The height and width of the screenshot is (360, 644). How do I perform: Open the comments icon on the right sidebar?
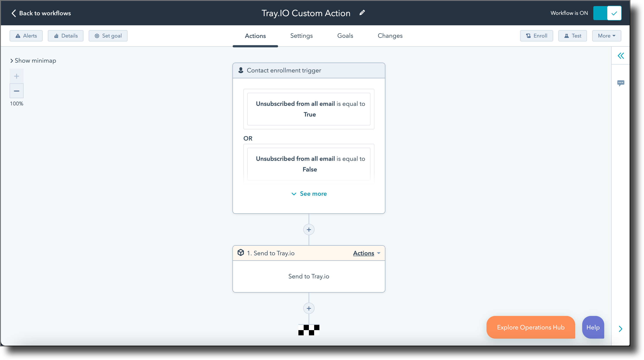tap(621, 83)
